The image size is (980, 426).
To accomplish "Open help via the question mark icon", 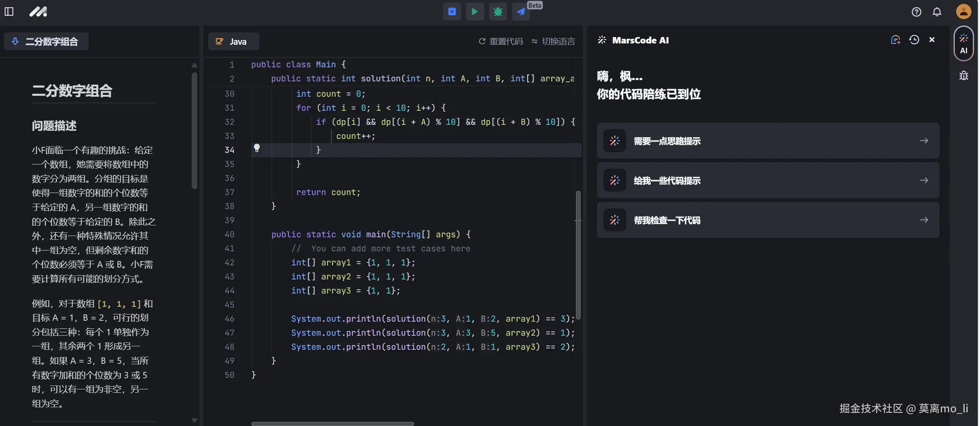I will (917, 12).
